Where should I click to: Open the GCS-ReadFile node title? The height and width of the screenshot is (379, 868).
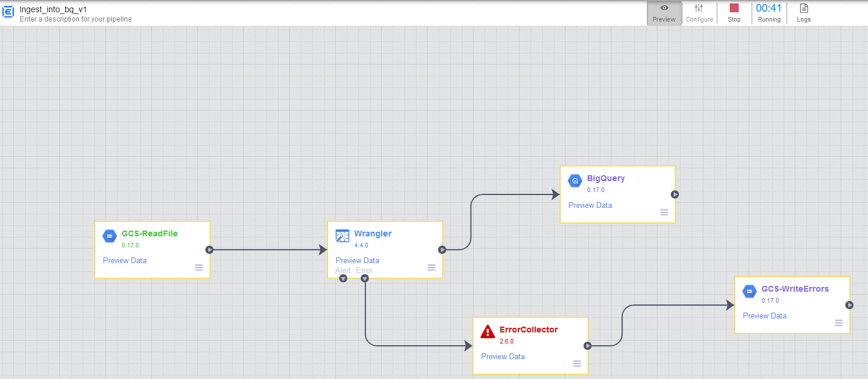pyautogui.click(x=150, y=233)
